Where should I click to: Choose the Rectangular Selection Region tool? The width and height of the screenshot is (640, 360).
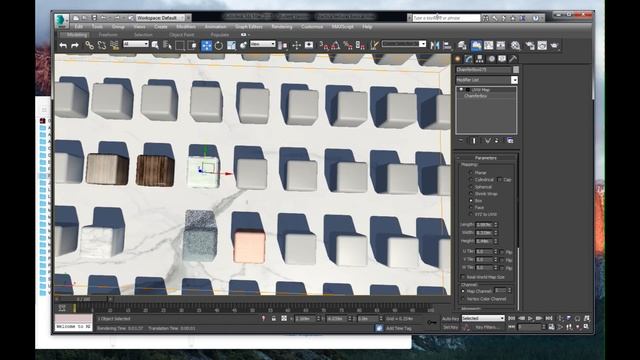click(180, 46)
